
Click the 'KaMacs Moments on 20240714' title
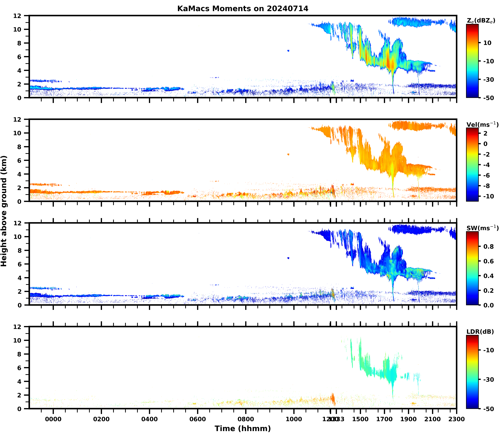(243, 9)
